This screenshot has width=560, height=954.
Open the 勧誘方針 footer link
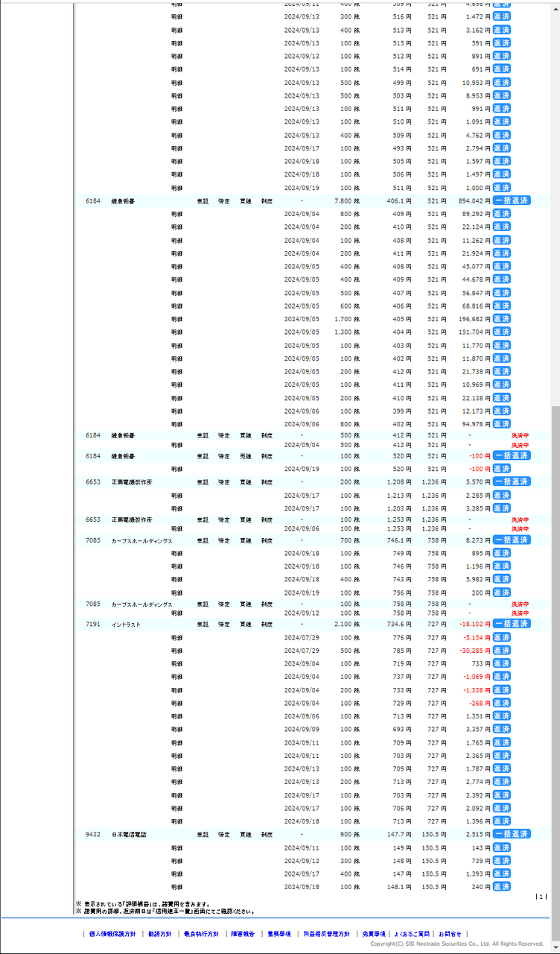pyautogui.click(x=159, y=934)
